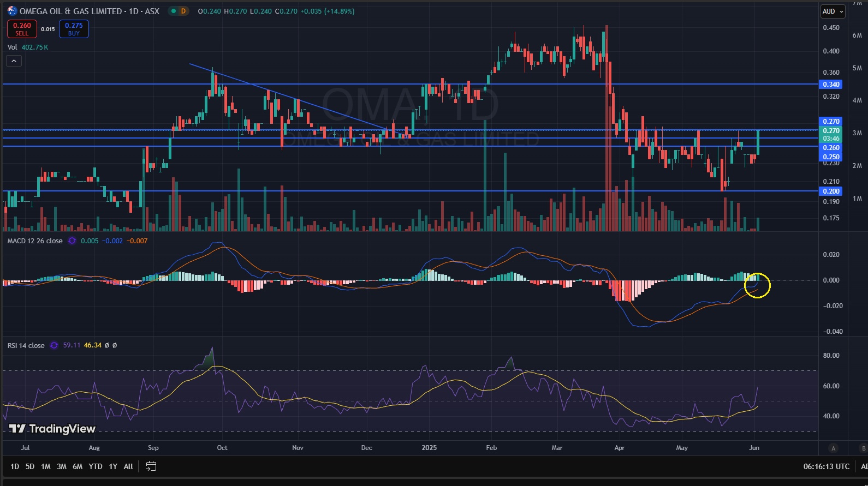Open the RSI indicator source-code icon
This screenshot has height=486, width=868.
(54, 345)
